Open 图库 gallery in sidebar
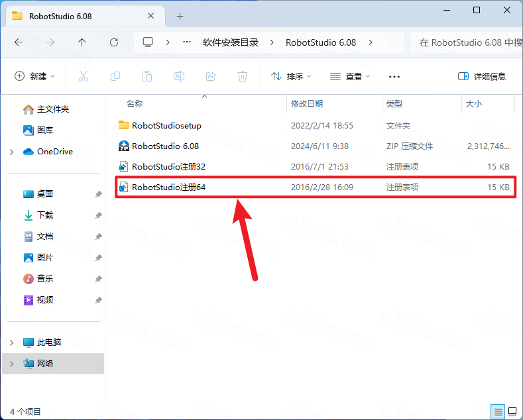 click(38, 130)
